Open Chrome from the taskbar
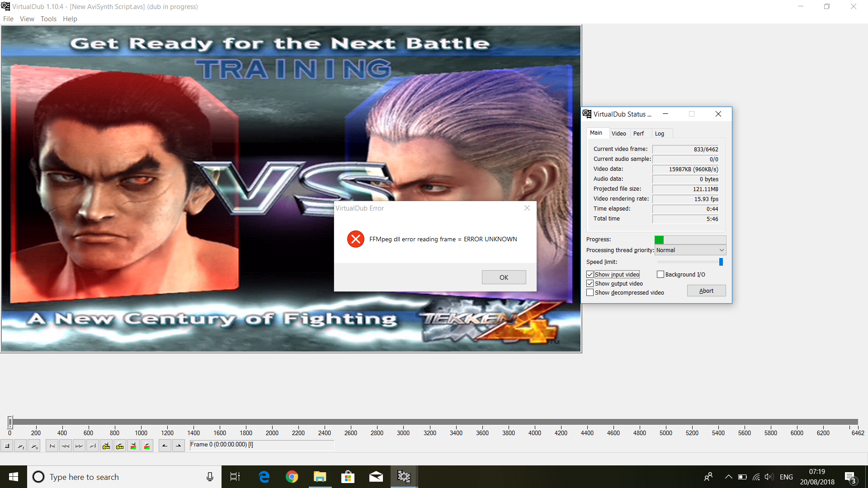Screen dimensions: 868x488 [x=292, y=477]
